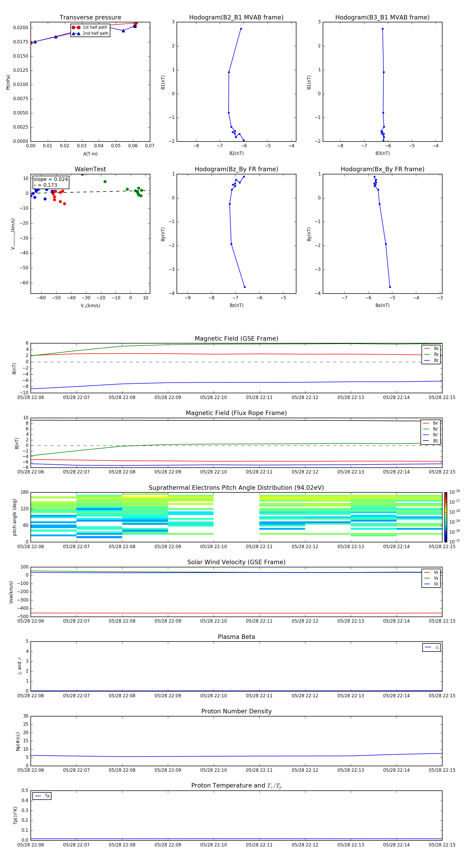Click the 'Hodogram(Bz_By FR frame)' title
The image size is (473, 868).
[x=236, y=169]
